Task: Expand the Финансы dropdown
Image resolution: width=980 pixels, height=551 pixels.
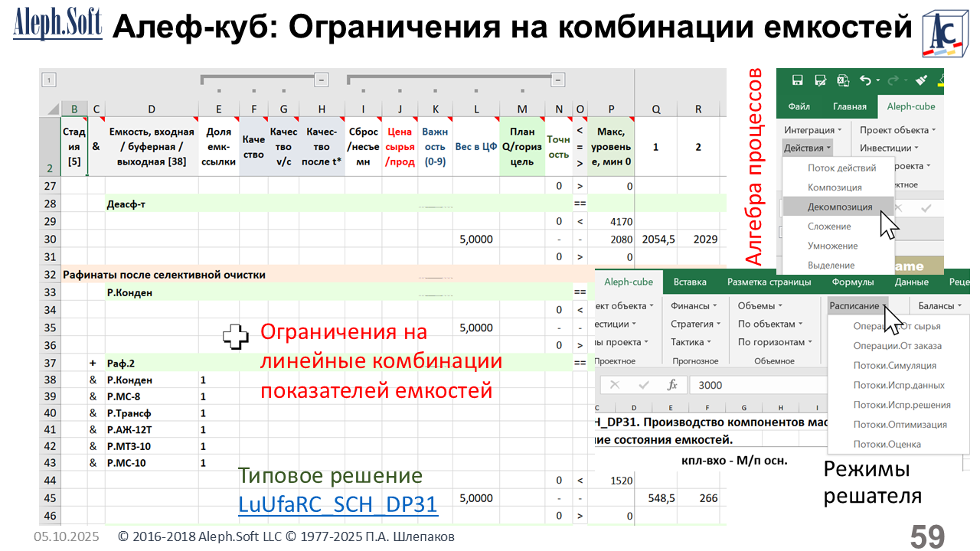Action: [694, 305]
